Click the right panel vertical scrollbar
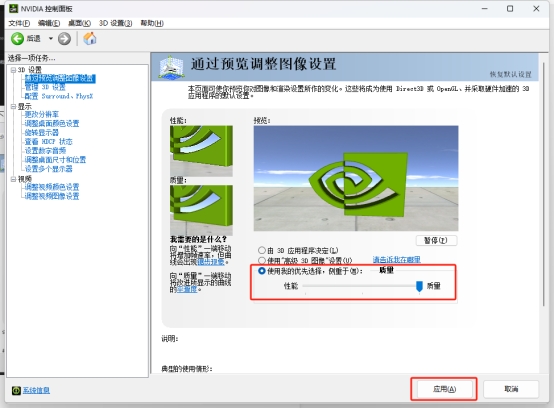This screenshot has width=554, height=408. coord(543,184)
